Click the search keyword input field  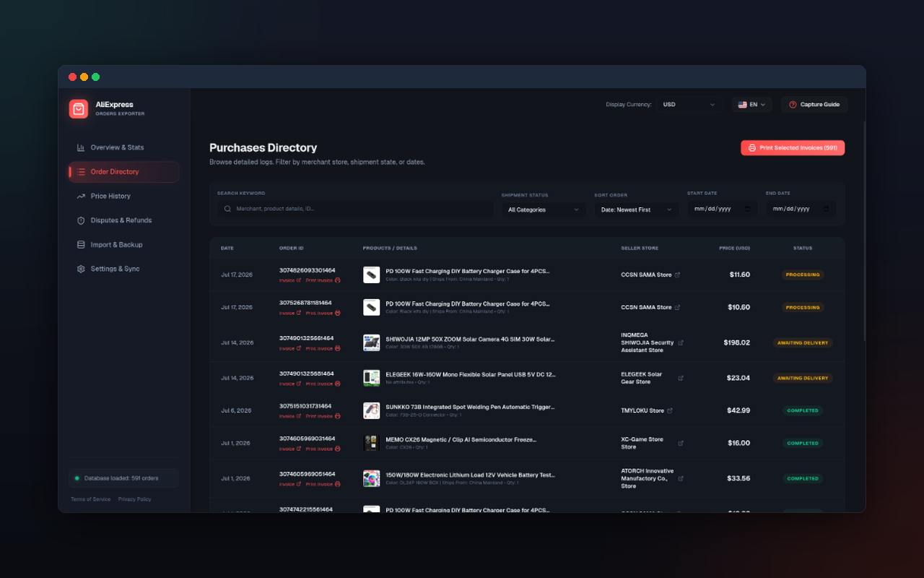355,209
